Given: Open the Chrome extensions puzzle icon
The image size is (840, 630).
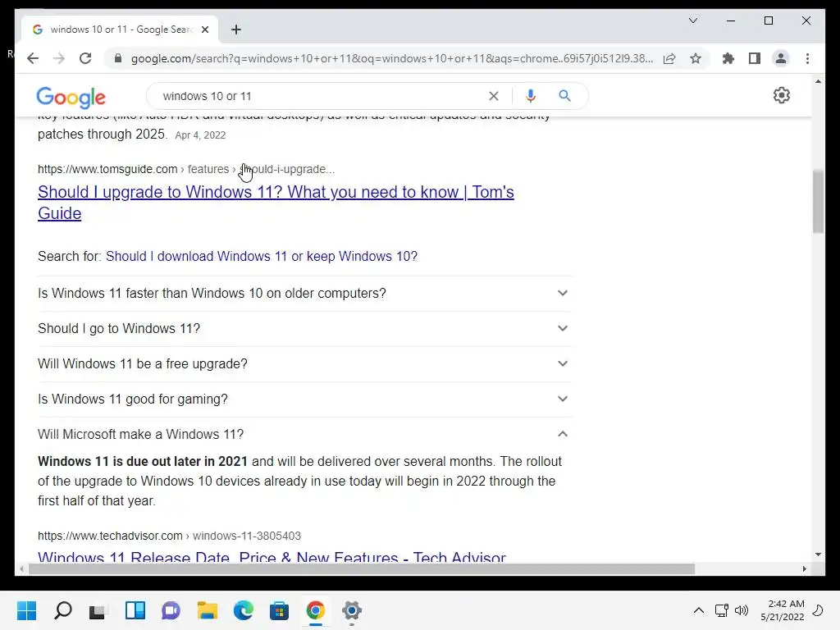Looking at the screenshot, I should [x=728, y=58].
